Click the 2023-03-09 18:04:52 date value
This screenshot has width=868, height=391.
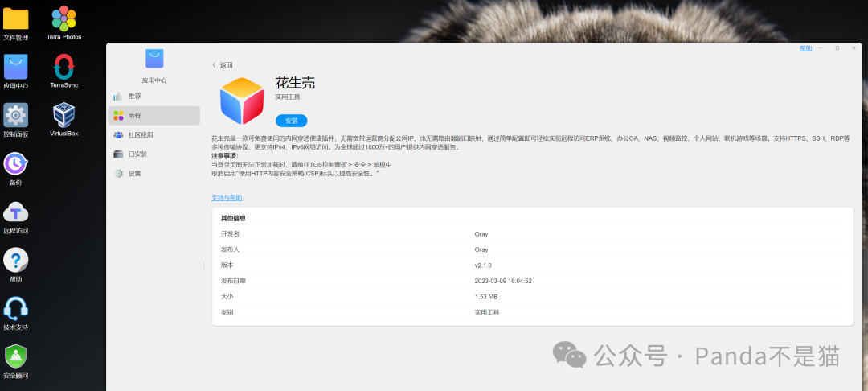click(503, 281)
